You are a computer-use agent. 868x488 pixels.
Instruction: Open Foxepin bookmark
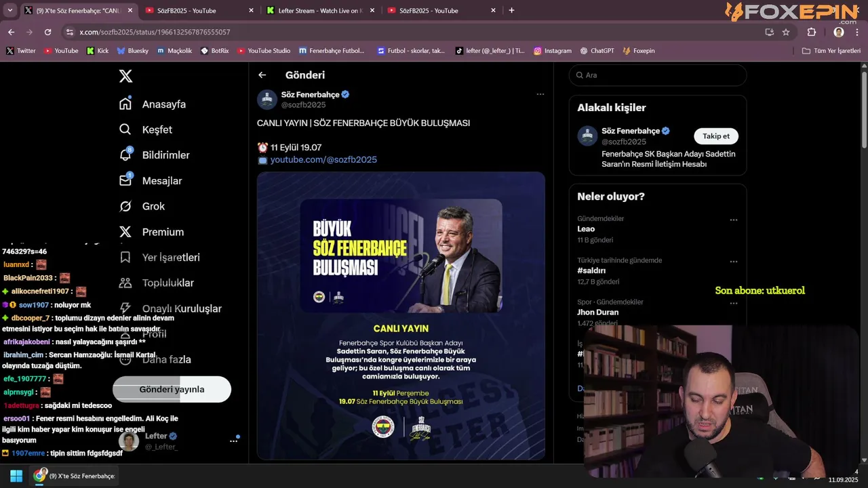[639, 51]
